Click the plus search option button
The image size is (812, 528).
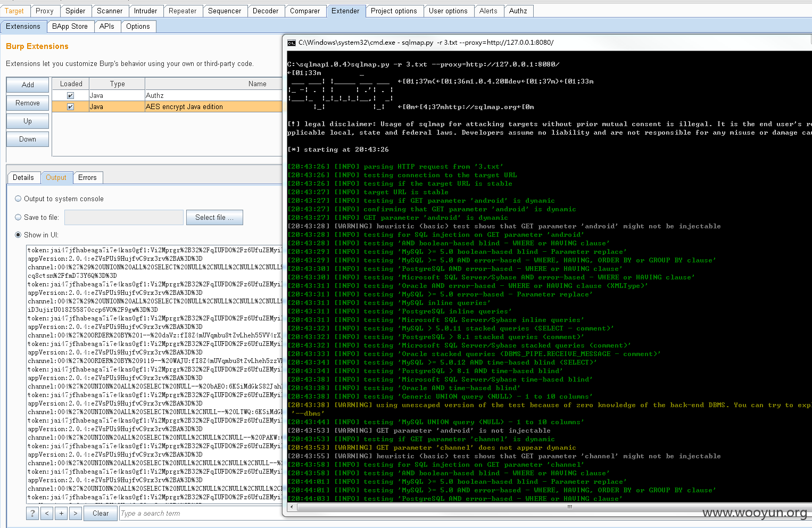point(61,513)
